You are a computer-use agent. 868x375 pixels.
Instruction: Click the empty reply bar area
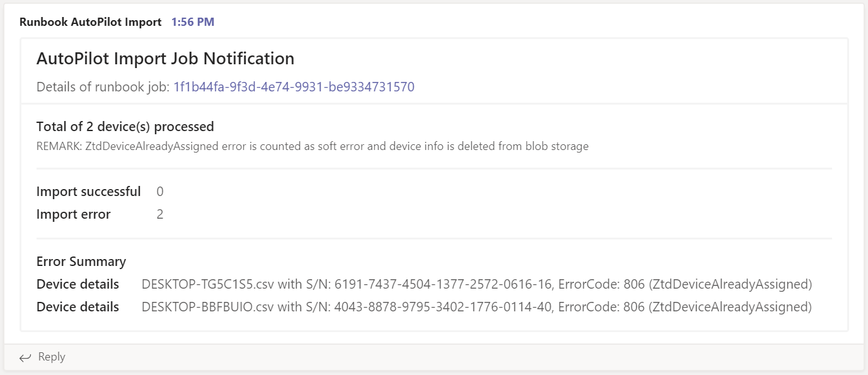[x=441, y=357]
